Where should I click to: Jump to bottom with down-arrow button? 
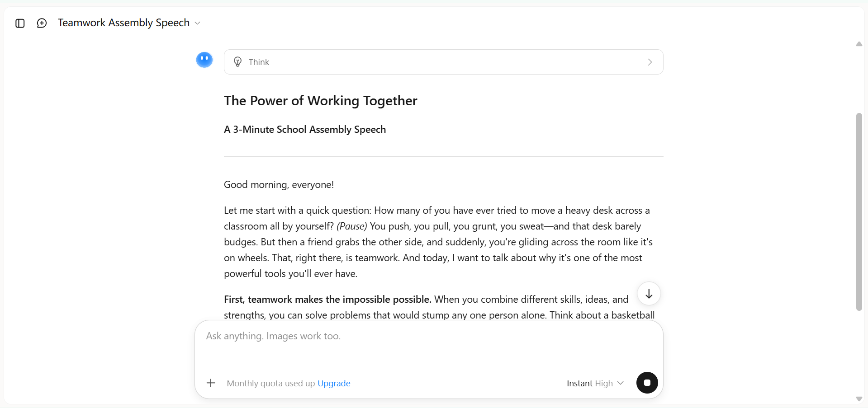click(x=649, y=294)
